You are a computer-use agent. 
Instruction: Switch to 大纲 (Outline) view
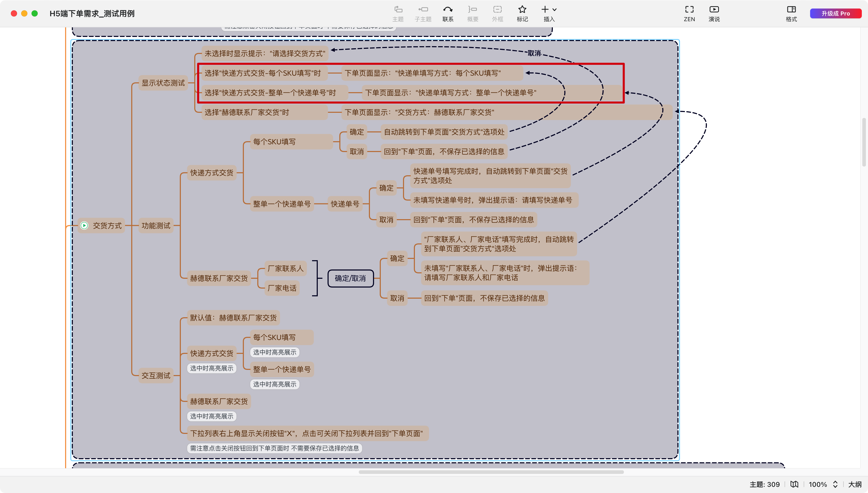pos(855,484)
